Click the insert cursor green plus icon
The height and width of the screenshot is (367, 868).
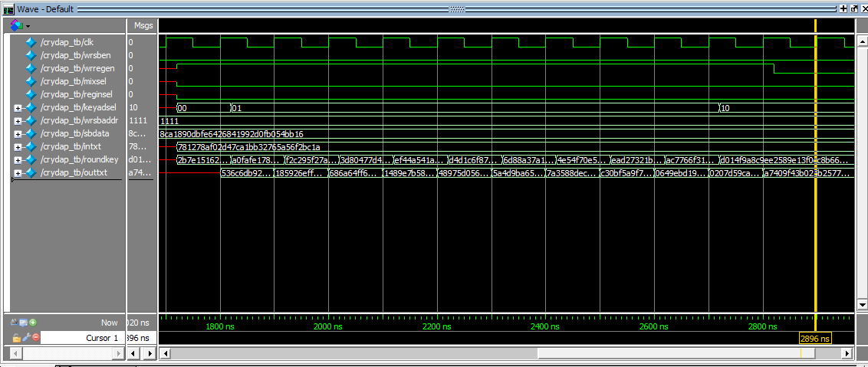[33, 323]
